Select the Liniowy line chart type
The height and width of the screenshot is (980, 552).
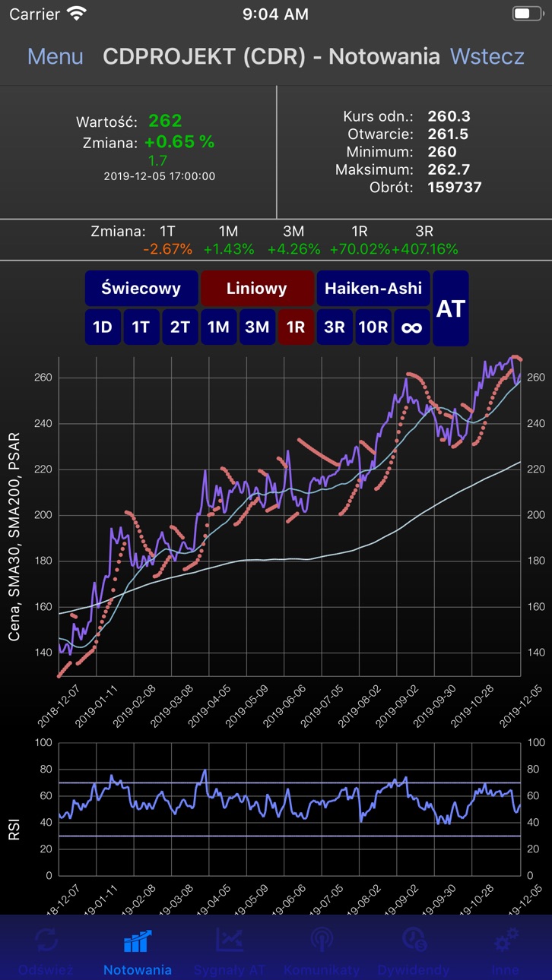point(257,289)
